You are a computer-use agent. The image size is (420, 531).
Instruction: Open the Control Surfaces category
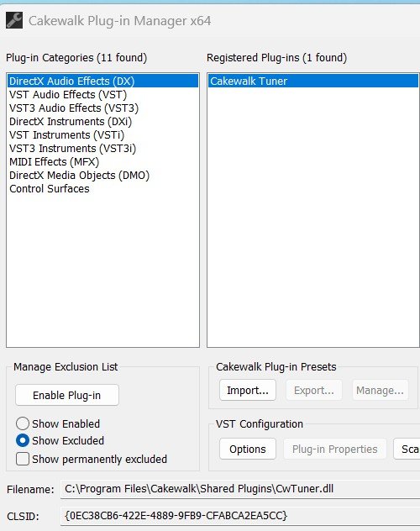pos(102,189)
